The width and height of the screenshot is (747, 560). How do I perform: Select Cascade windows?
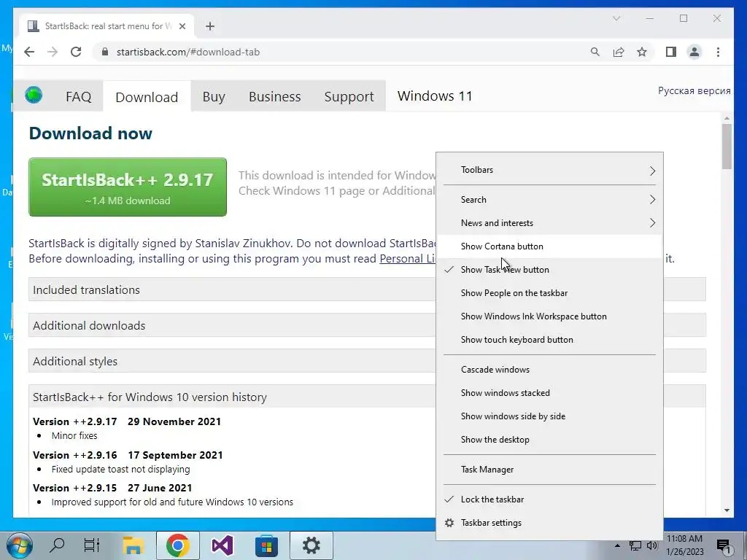(549, 370)
